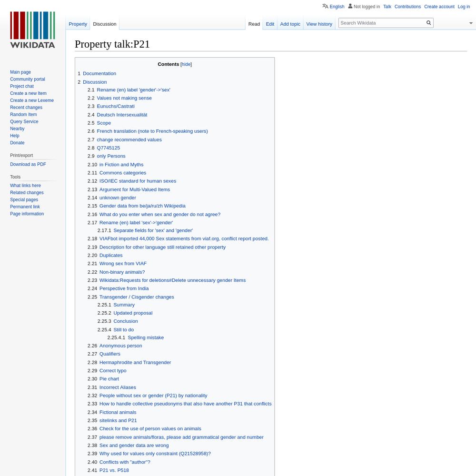Open French translation section link
This screenshot has height=476, width=476.
[152, 131]
